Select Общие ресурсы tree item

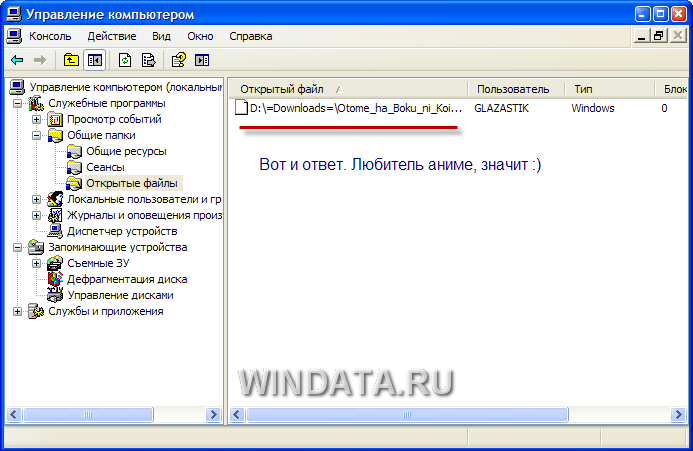point(126,151)
